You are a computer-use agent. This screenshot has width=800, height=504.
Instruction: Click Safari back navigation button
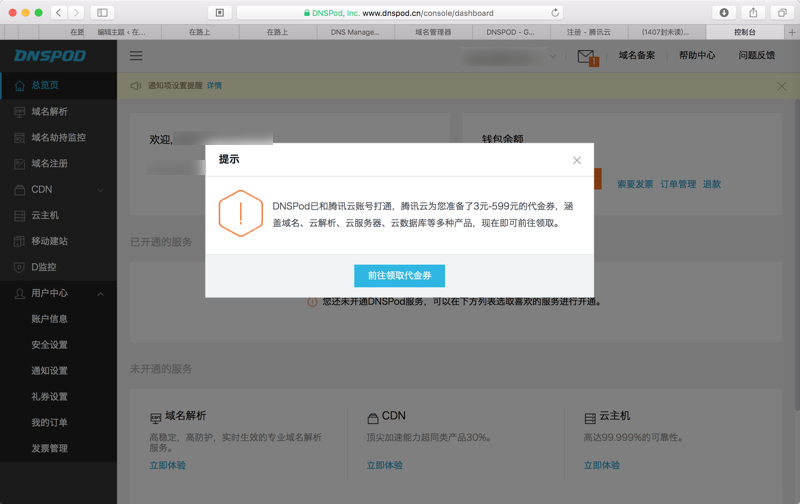tap(59, 13)
